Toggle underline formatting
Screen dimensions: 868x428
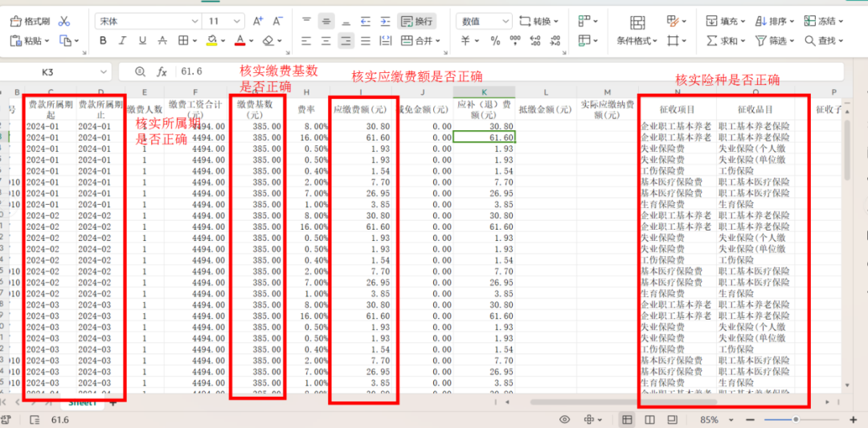pos(142,40)
